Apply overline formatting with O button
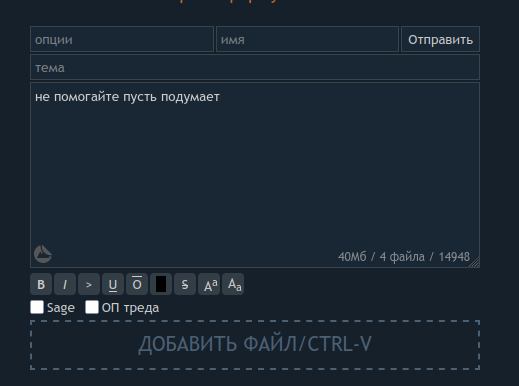The image size is (519, 386). tap(137, 284)
